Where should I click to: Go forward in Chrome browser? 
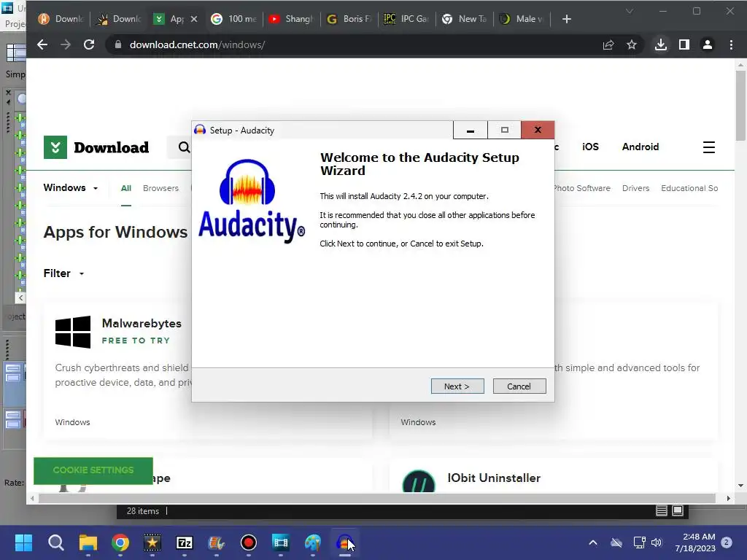pos(66,44)
